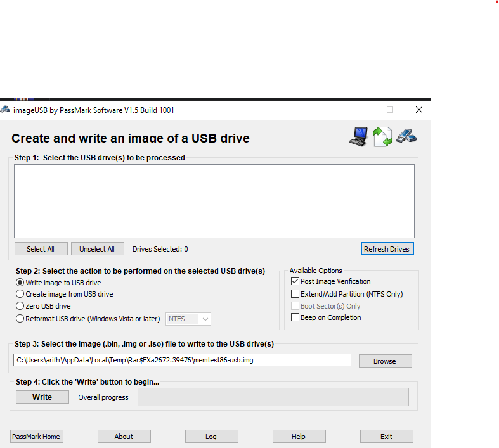Click the overall progress bar
This screenshot has width=499, height=448.
click(273, 397)
